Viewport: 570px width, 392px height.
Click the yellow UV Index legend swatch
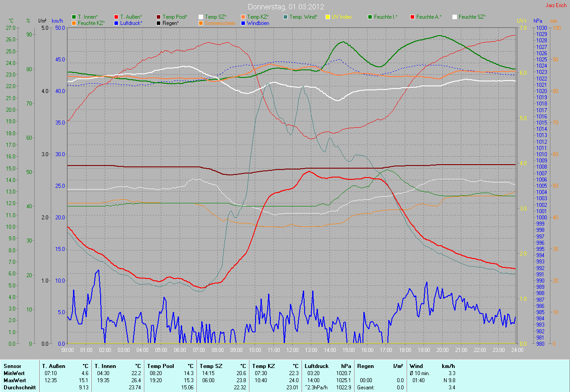tap(328, 17)
